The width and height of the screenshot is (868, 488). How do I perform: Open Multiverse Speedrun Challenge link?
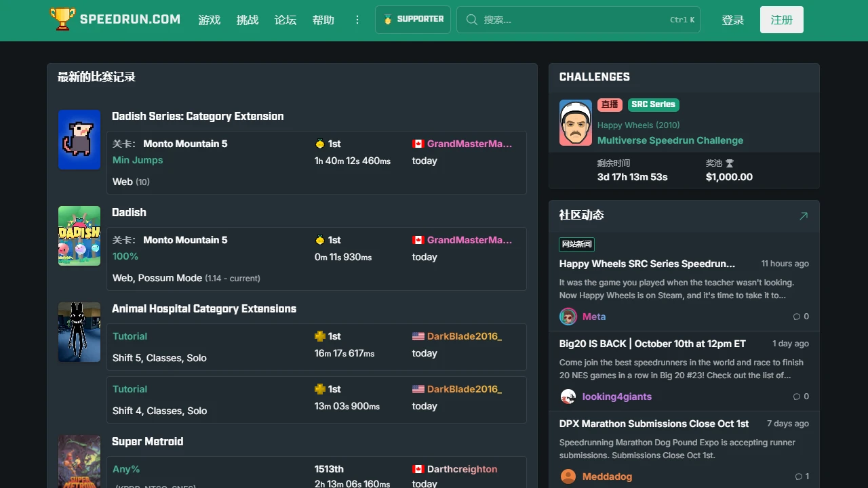(x=670, y=140)
